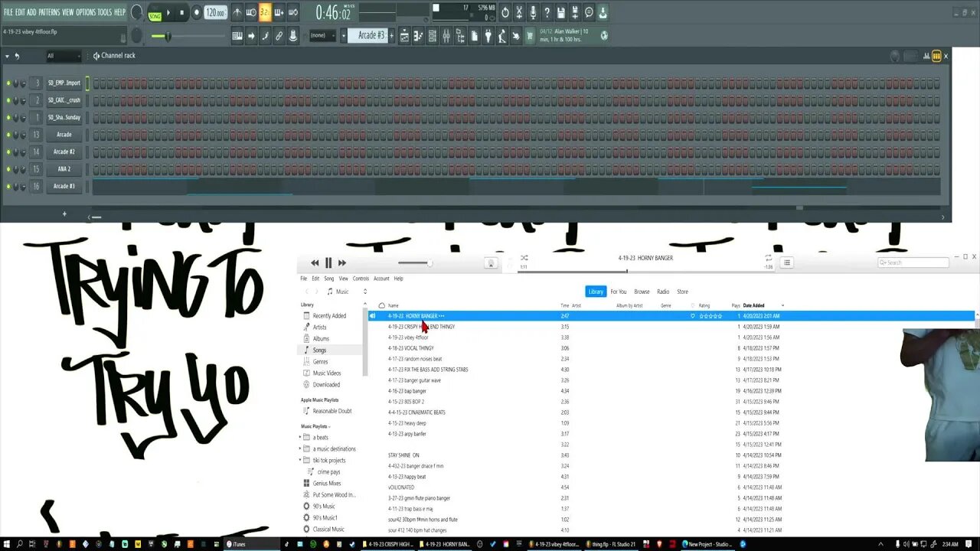Open the ANA 2 channel button
980x551 pixels.
point(64,169)
